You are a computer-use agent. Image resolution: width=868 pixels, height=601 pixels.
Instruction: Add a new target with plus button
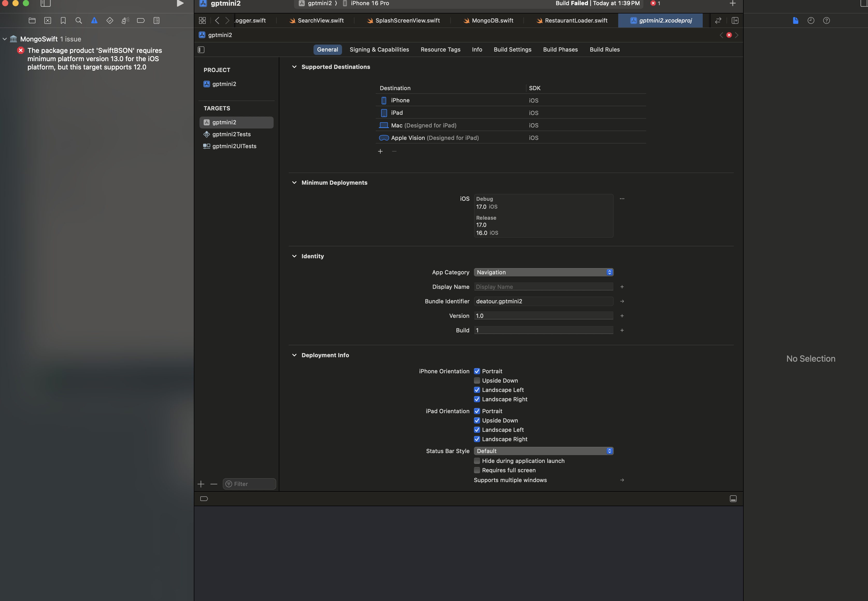coord(201,484)
